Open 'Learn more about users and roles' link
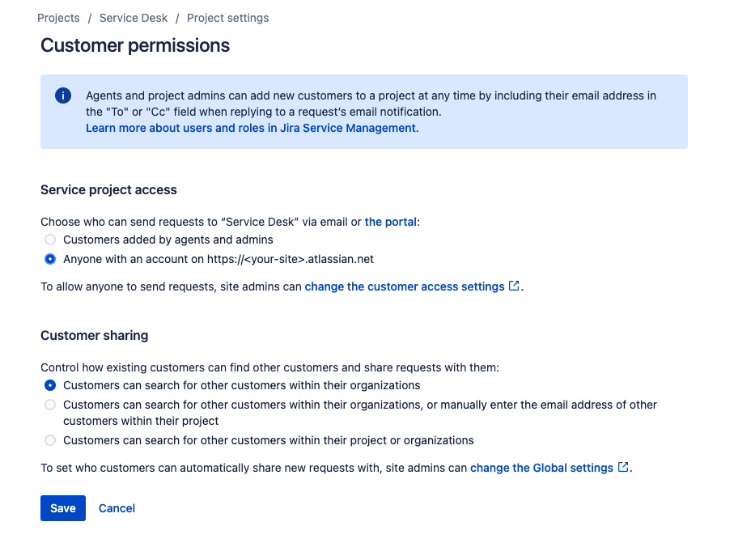This screenshot has height=560, width=751. pyautogui.click(x=248, y=127)
